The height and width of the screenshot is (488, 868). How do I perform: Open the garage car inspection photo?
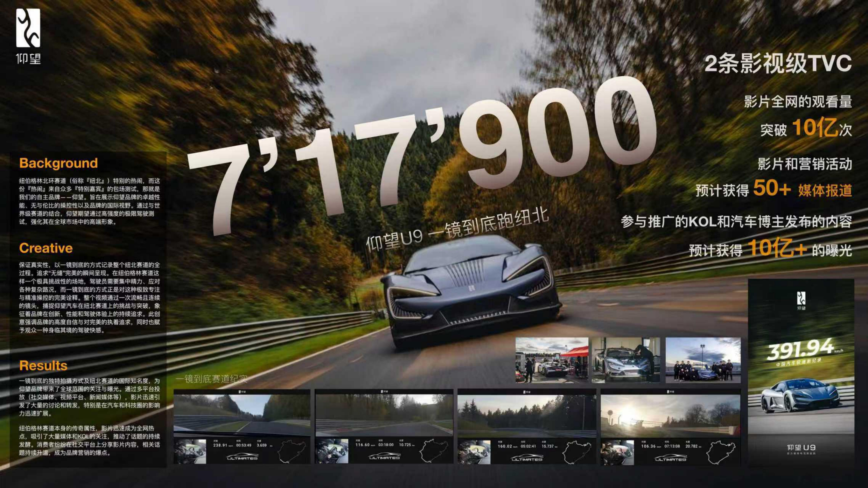[x=626, y=360]
